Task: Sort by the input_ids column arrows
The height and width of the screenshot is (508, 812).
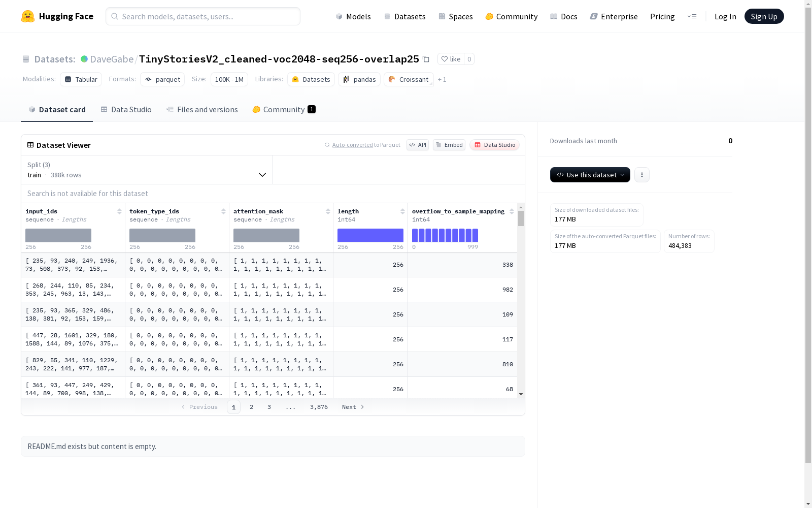Action: 119,211
